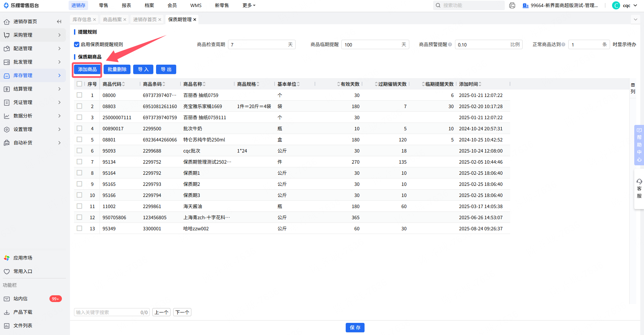
Task: Click the 设置管理 icon in sidebar
Action: pos(7,129)
